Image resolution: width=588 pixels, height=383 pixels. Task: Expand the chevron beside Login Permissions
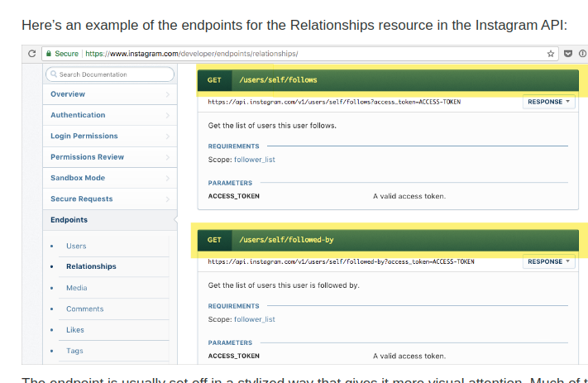168,136
